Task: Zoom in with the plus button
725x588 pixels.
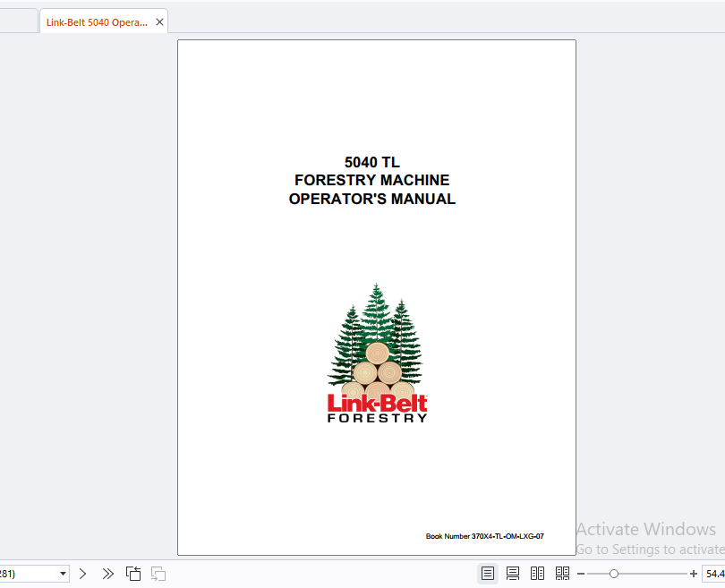Action: [693, 574]
